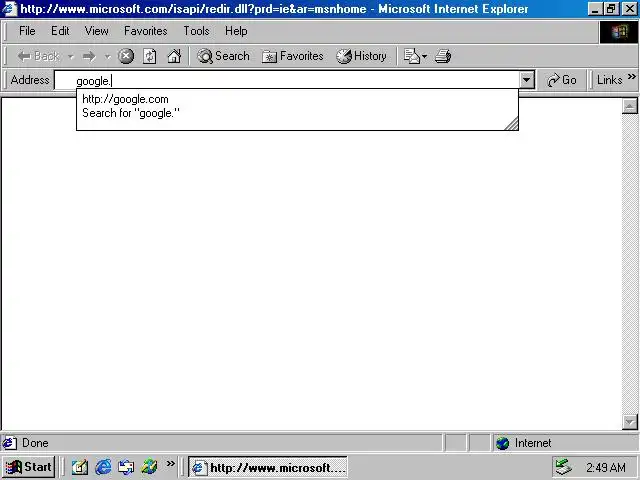Go to the home page via Home icon

[x=174, y=56]
